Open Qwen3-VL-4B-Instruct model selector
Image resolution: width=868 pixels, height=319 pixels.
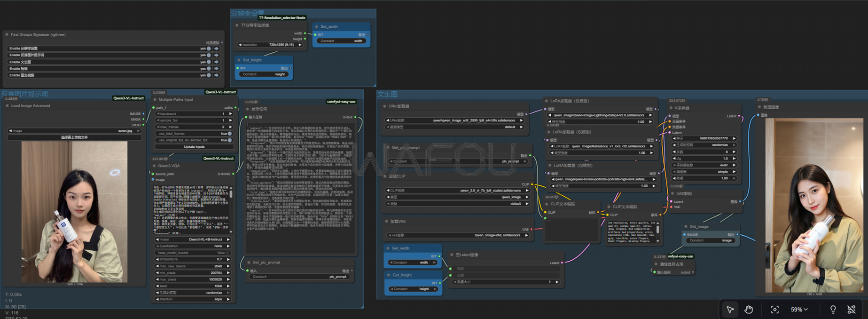pos(193,239)
